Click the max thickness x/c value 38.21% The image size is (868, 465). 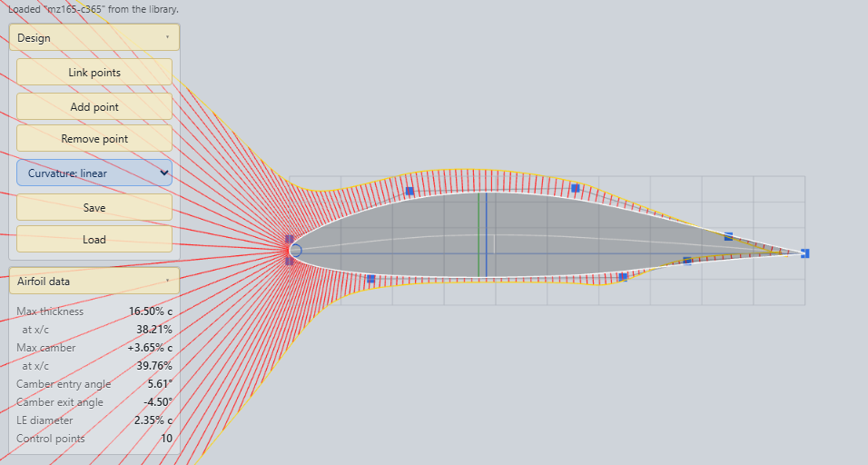coord(154,330)
